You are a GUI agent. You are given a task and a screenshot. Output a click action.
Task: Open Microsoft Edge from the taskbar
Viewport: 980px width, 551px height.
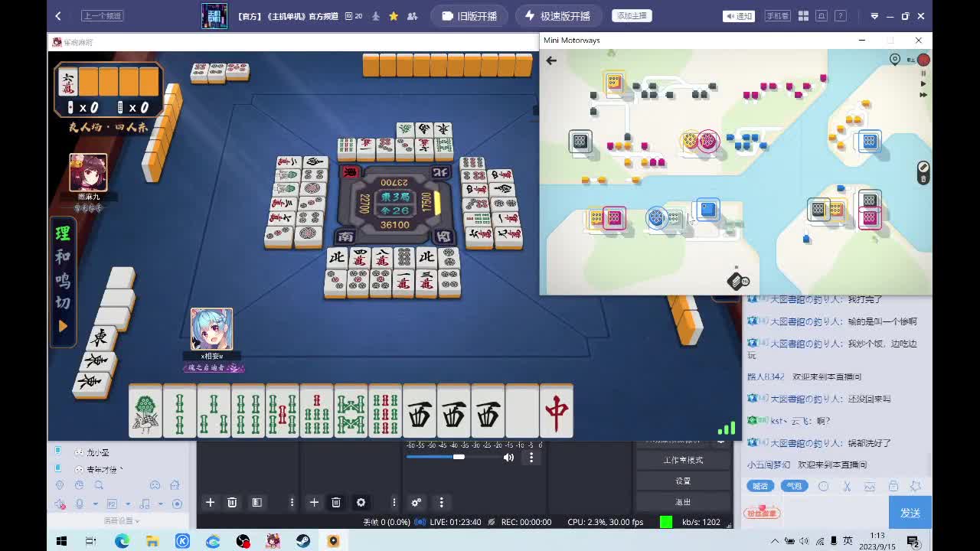122,541
